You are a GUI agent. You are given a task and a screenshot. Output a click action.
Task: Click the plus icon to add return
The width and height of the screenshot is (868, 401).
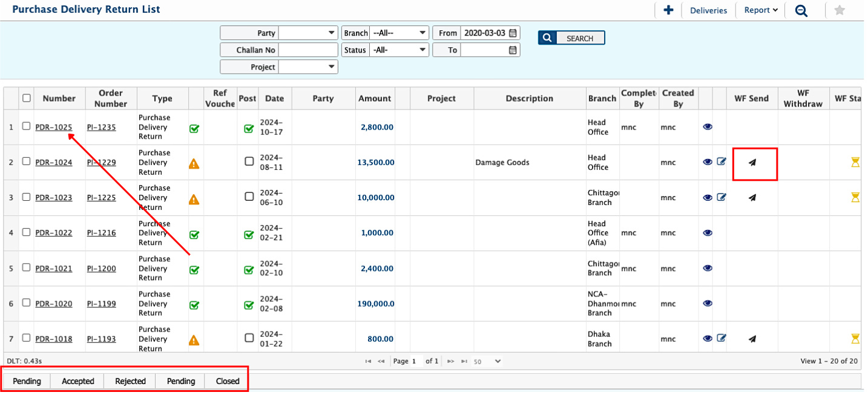[668, 10]
